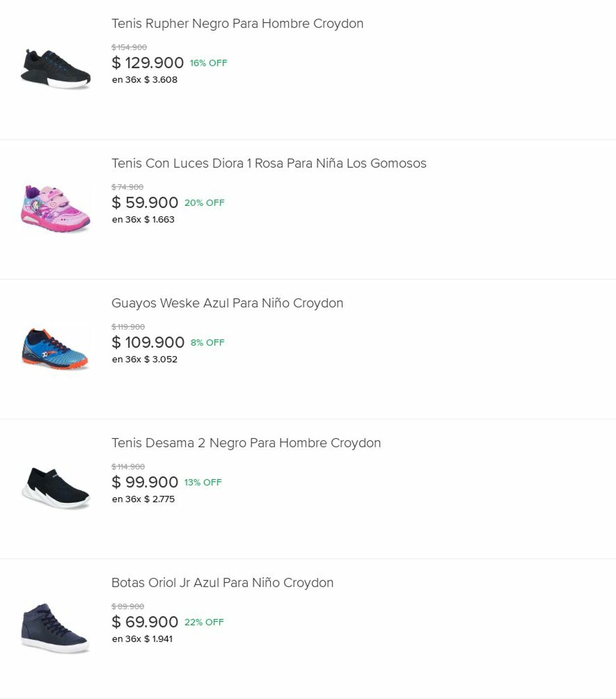Viewport: 616px width, 699px height.
Task: Select the black Desama 2 sneaker image
Action: pos(56,488)
